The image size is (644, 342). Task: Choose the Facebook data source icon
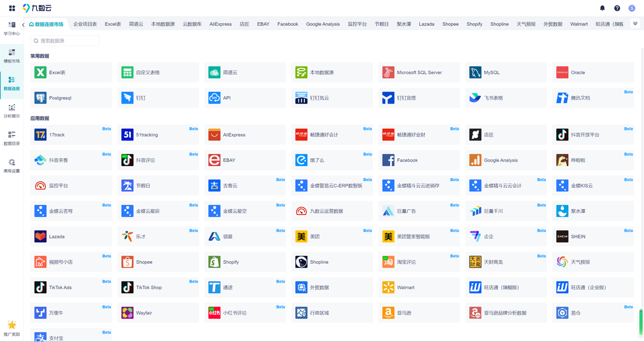(388, 160)
